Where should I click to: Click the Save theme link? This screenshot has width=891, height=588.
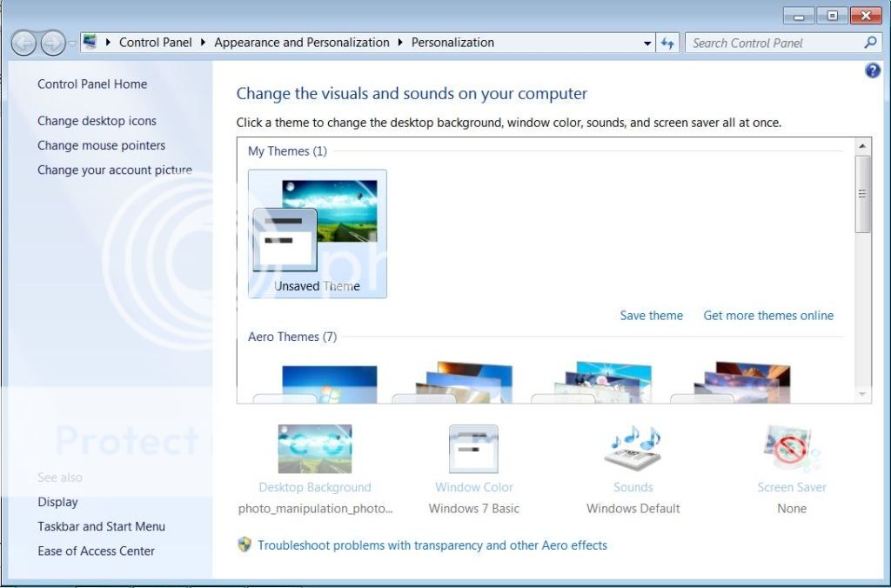pyautogui.click(x=651, y=315)
